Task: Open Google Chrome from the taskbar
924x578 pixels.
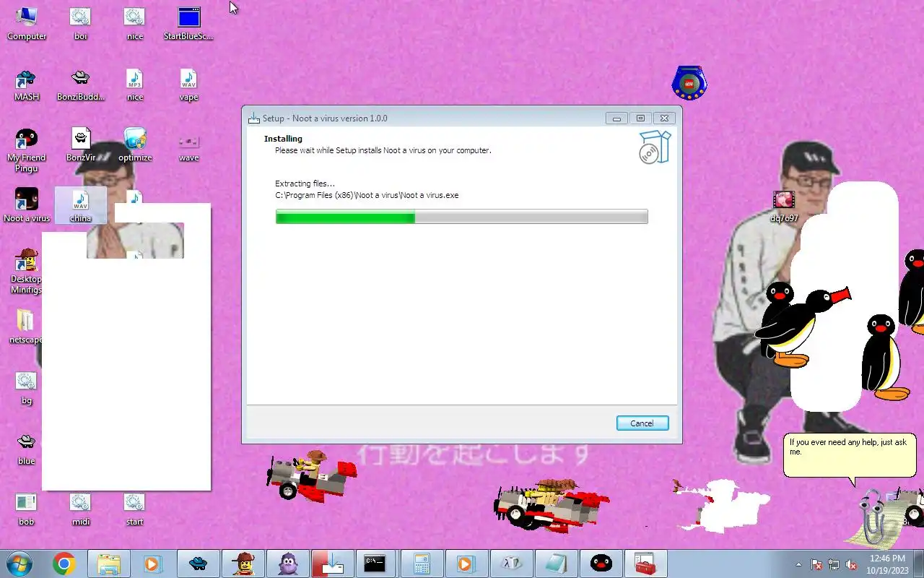Action: coord(64,564)
